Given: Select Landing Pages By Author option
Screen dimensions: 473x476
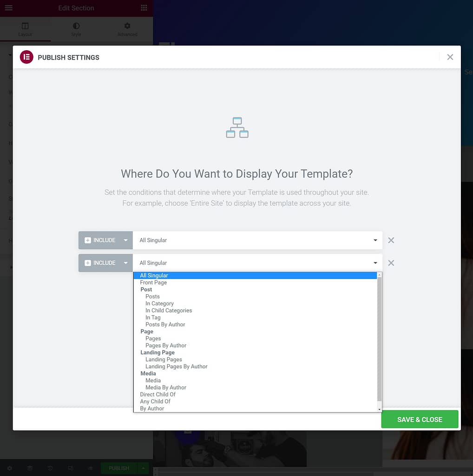Looking at the screenshot, I should (176, 366).
